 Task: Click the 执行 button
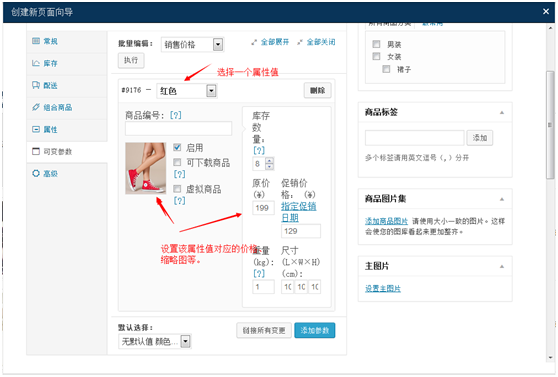coord(131,60)
